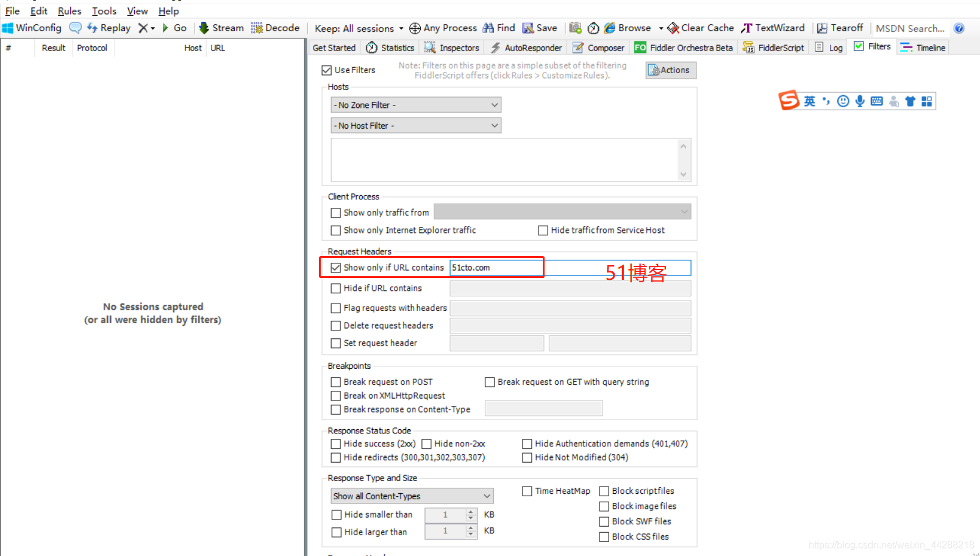980x556 pixels.
Task: Click the hosts list text area
Action: [505, 160]
